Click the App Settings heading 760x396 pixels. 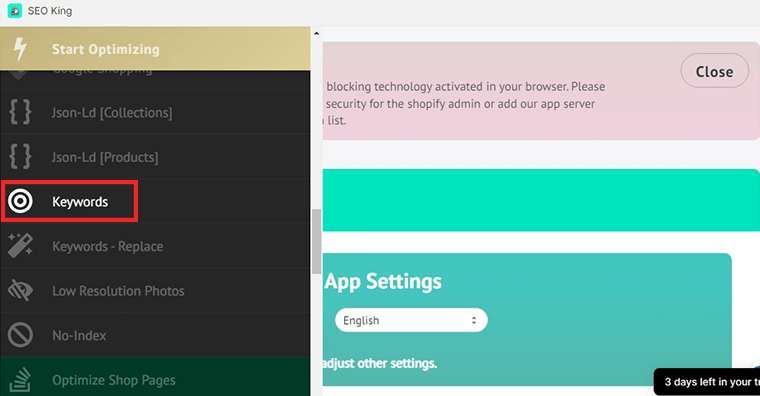coord(383,281)
